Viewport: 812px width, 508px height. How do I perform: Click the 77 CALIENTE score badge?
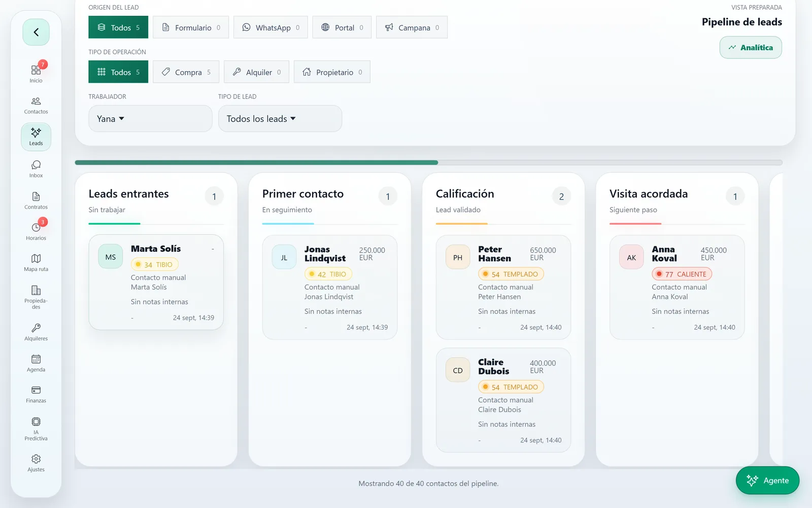(682, 274)
